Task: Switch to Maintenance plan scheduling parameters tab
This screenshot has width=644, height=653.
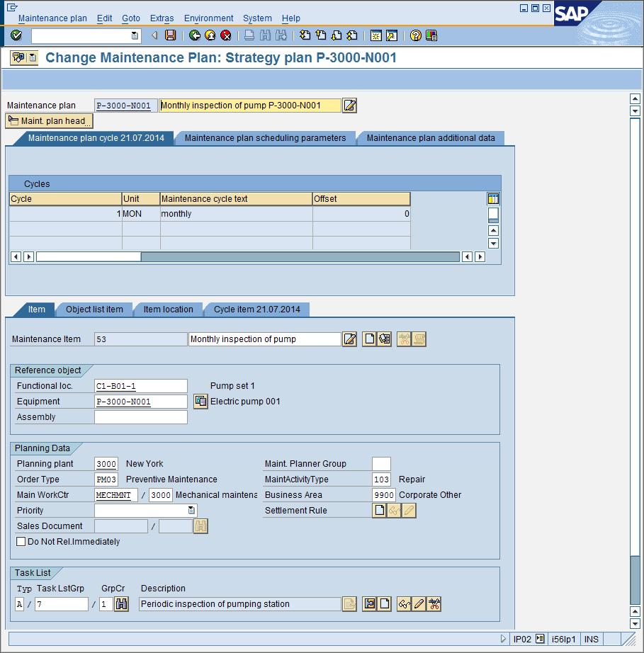Action: coord(266,138)
